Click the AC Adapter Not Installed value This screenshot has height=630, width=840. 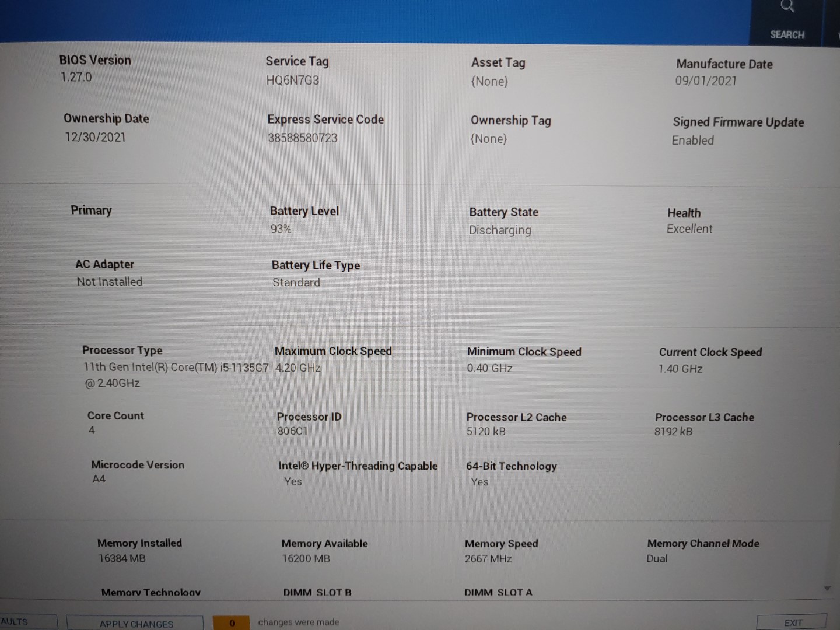click(110, 282)
